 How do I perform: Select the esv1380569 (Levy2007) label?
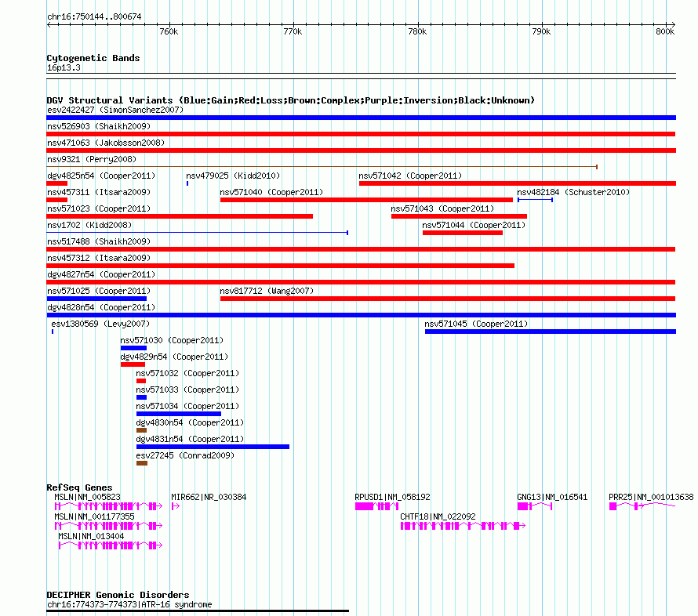point(100,324)
